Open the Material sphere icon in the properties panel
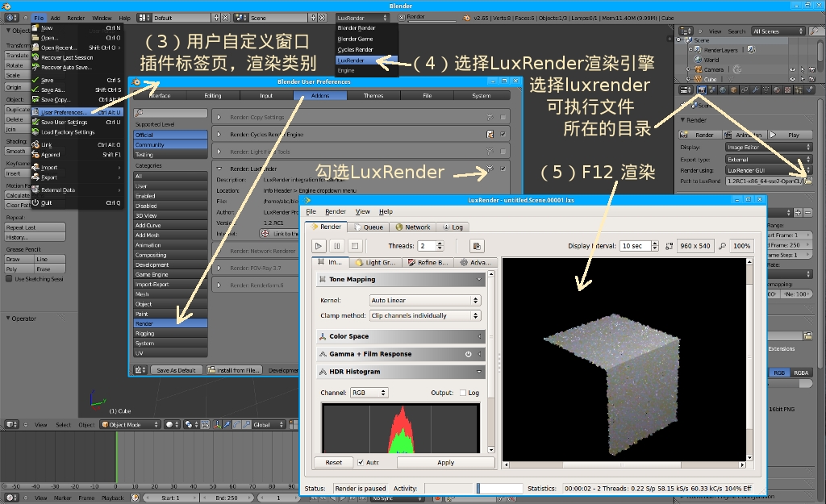Screen dimensions: 826x504 pos(777,90)
